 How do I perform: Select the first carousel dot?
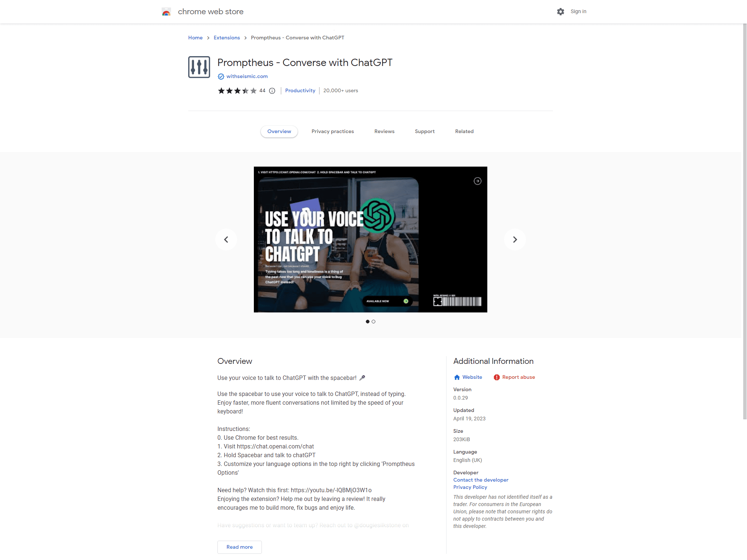(x=368, y=322)
